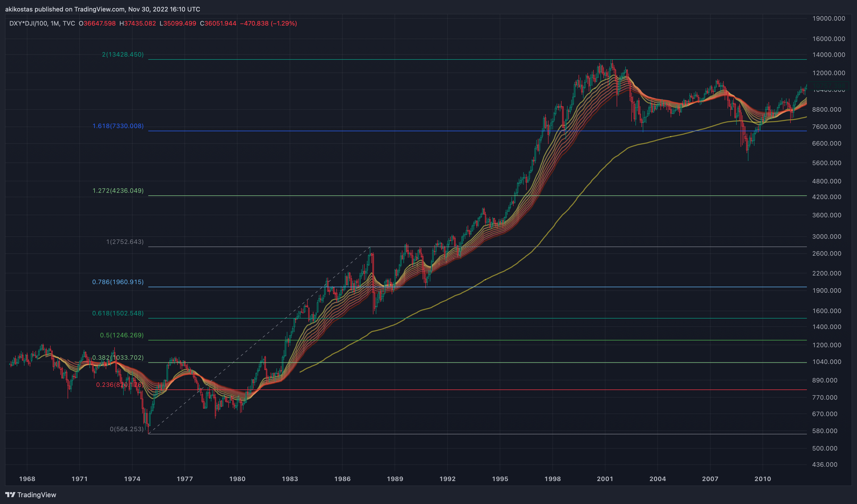The width and height of the screenshot is (857, 504).
Task: Click the Fib label 0.5(1246.269)
Action: 122,335
